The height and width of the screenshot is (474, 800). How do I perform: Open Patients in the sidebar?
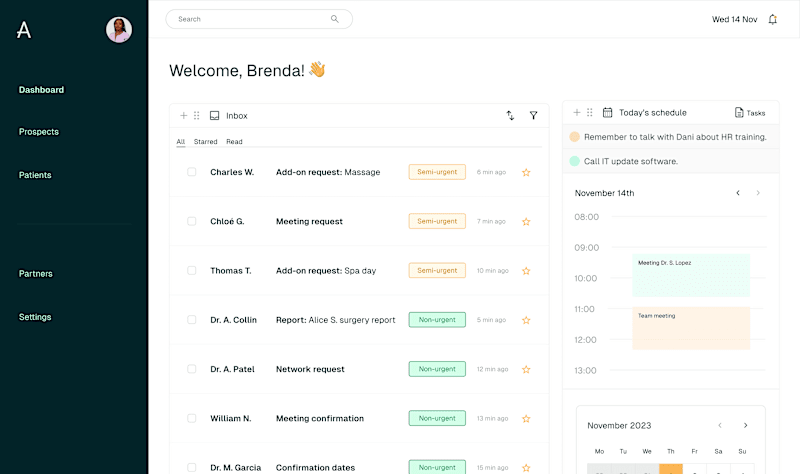35,175
